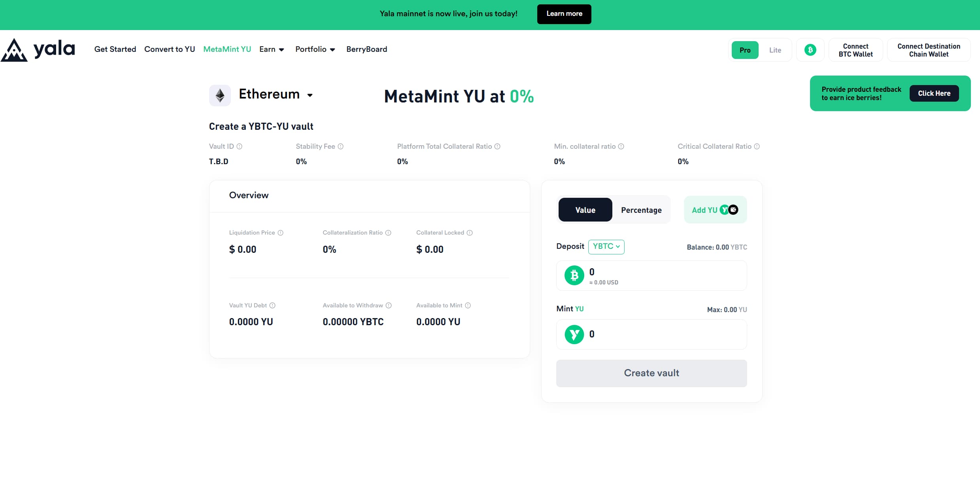Switch input mode to Percentage

pos(641,210)
